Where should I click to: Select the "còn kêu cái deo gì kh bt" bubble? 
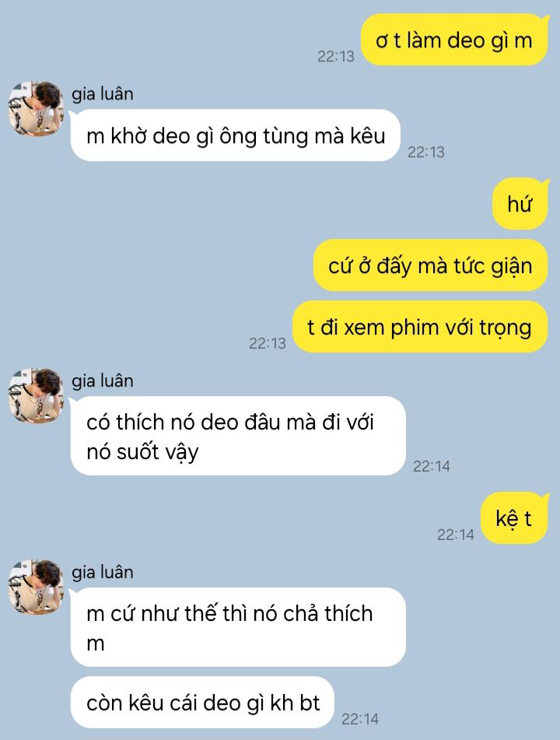click(202, 702)
